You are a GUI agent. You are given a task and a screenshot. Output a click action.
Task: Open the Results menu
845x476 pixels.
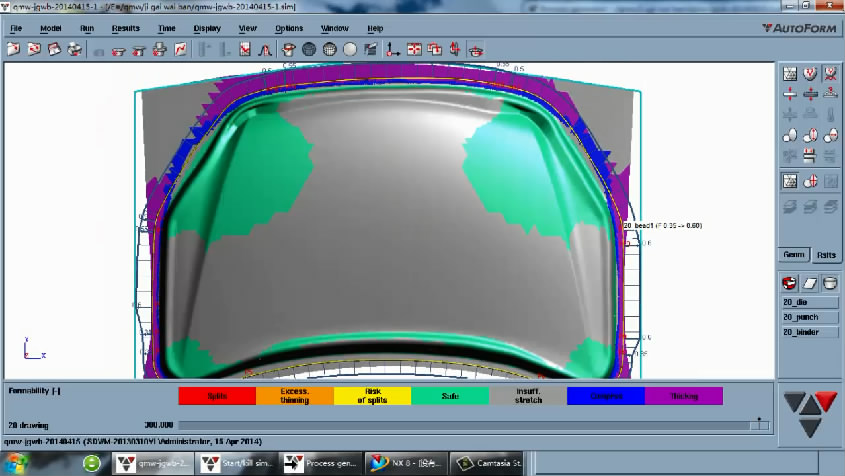[x=125, y=28]
